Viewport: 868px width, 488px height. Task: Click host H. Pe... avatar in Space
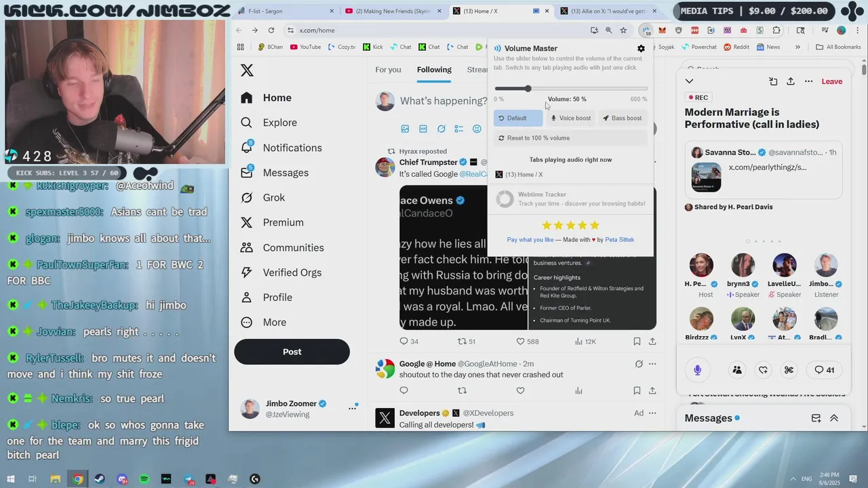coord(701,265)
